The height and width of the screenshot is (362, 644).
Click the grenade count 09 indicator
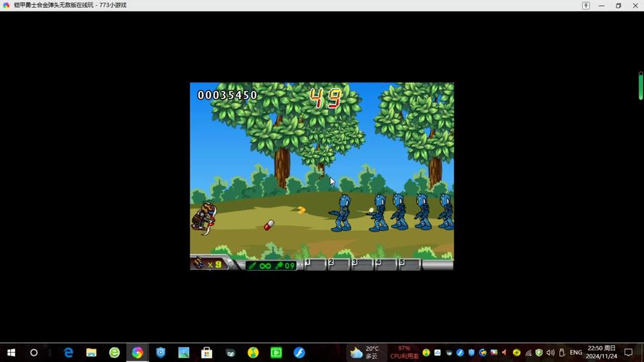pyautogui.click(x=285, y=266)
